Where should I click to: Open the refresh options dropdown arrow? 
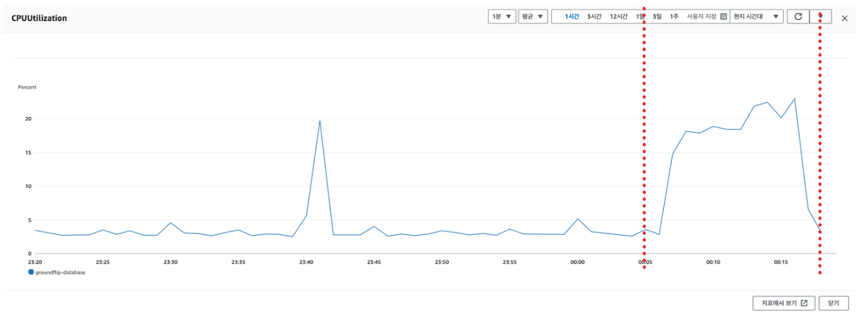(820, 17)
